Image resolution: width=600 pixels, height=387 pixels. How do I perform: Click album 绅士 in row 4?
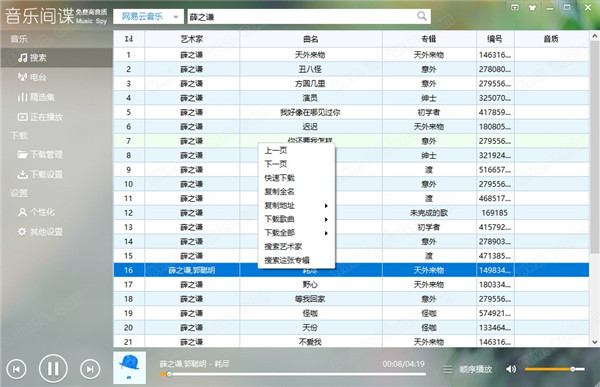tap(429, 98)
